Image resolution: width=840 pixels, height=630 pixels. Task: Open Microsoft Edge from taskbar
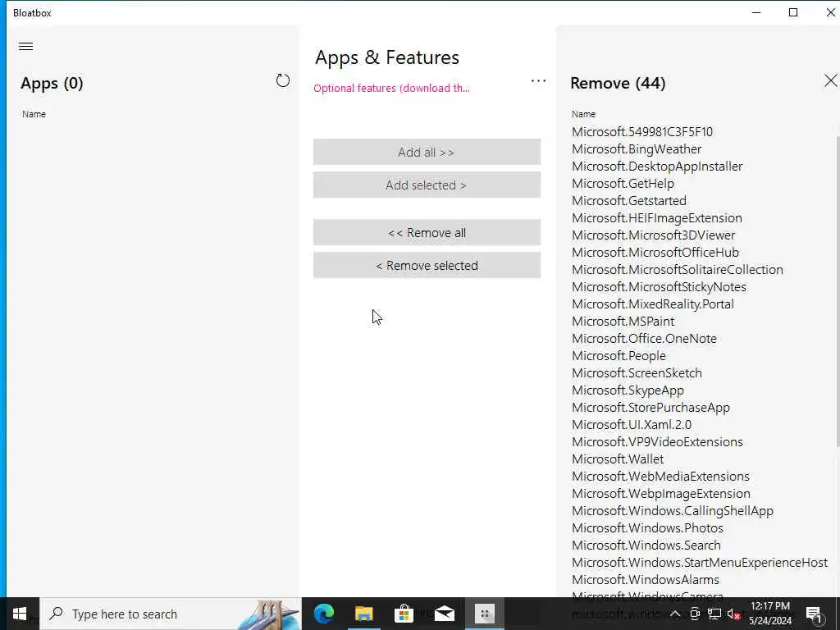click(x=323, y=614)
